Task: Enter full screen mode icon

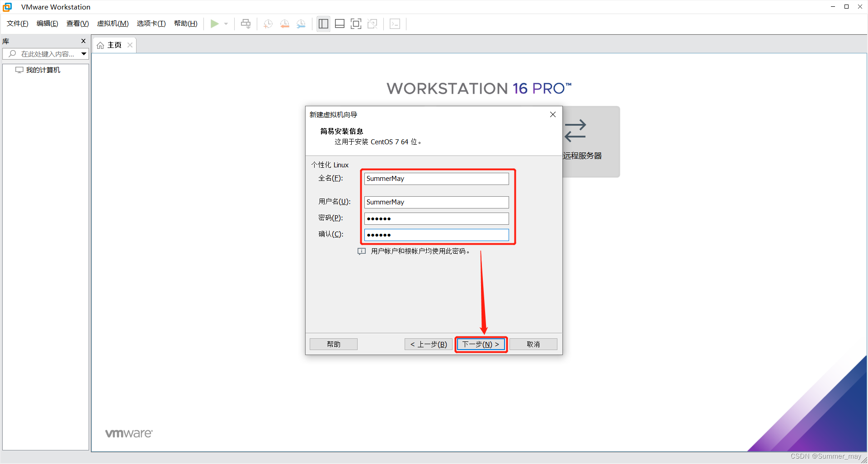Action: (356, 24)
